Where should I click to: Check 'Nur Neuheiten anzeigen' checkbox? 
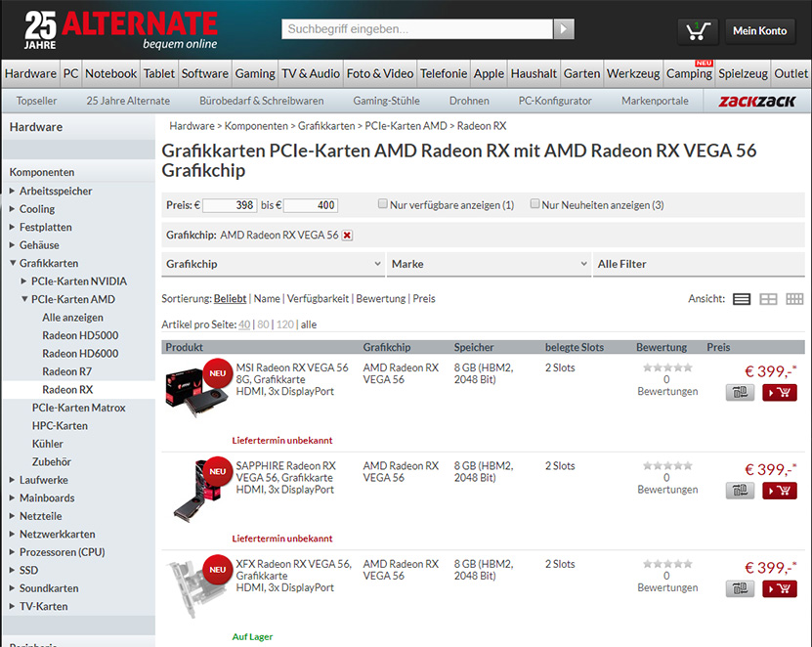click(x=534, y=204)
